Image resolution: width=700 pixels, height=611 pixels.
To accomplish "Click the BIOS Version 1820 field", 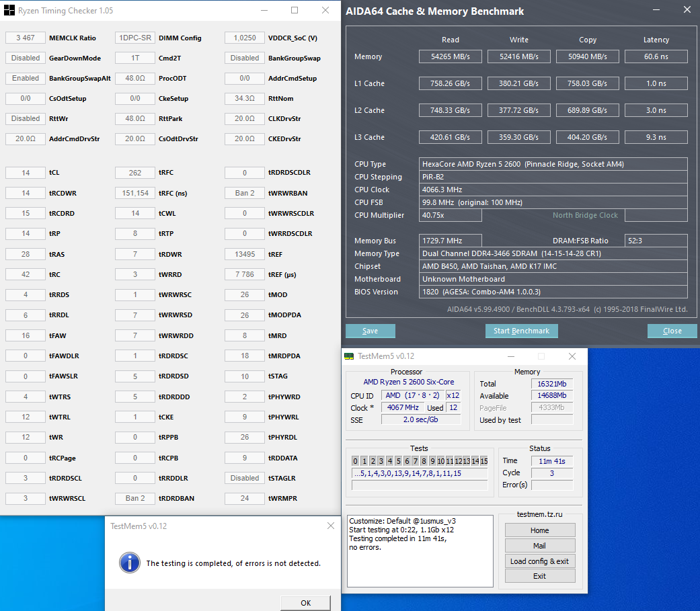I will (x=553, y=292).
